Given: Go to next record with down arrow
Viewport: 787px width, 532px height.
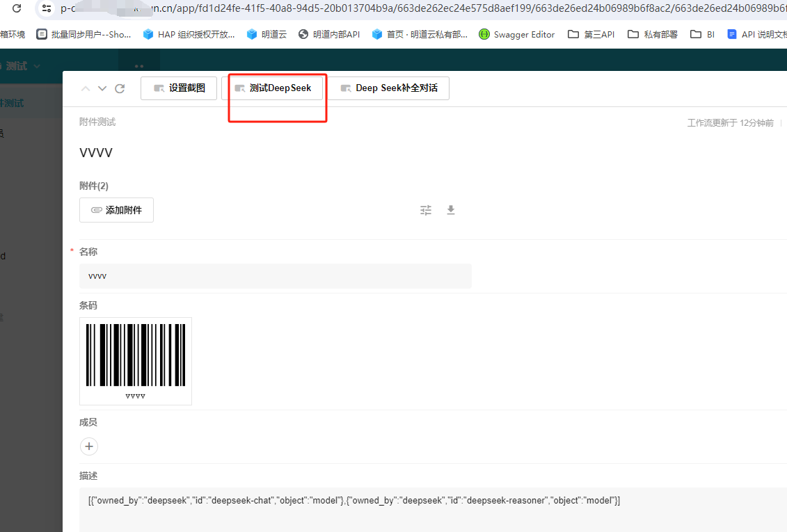Looking at the screenshot, I should [x=102, y=89].
